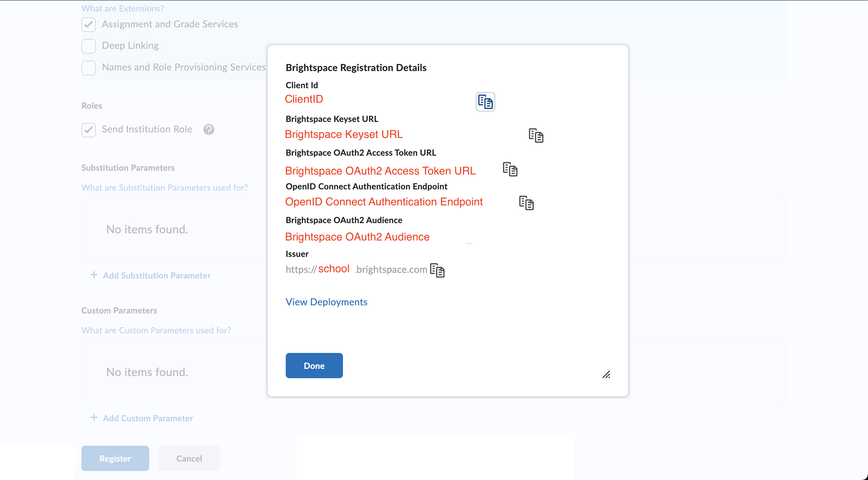Image resolution: width=868 pixels, height=480 pixels.
Task: Open What are Extensions help link
Action: 122,8
